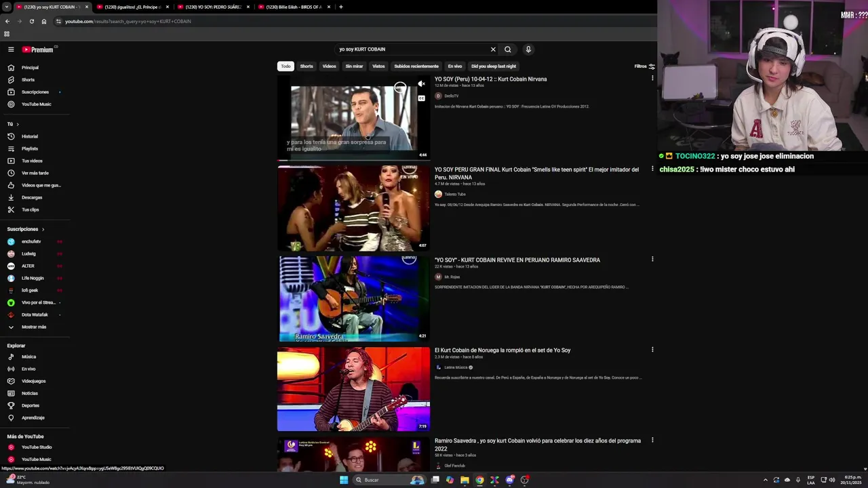Click the YouTube Premium logo
This screenshot has width=868, height=488.
pyautogui.click(x=38, y=49)
